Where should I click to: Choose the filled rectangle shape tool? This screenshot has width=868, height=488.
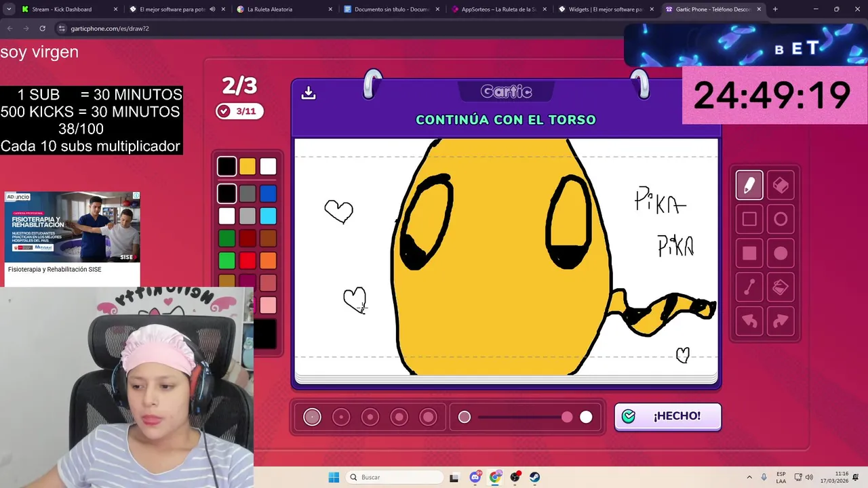(x=749, y=253)
